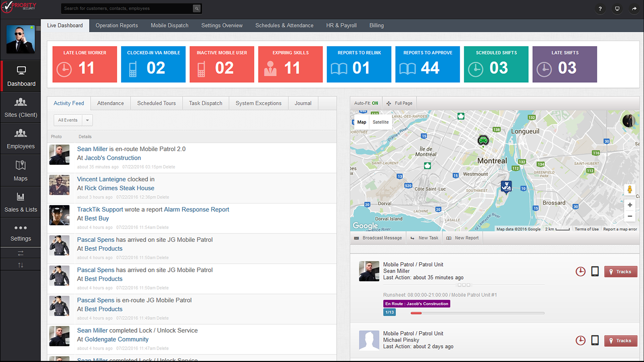Open the Maps section from the sidebar

pyautogui.click(x=21, y=170)
